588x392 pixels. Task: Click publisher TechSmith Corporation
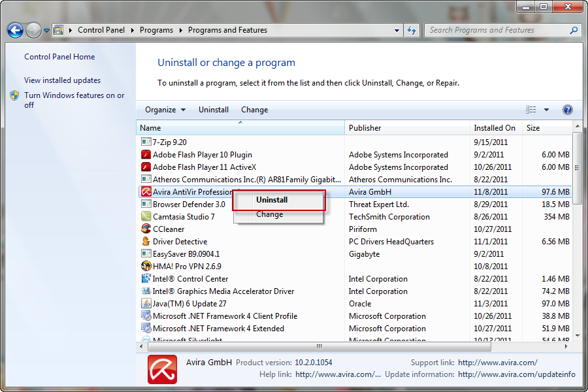tap(389, 217)
